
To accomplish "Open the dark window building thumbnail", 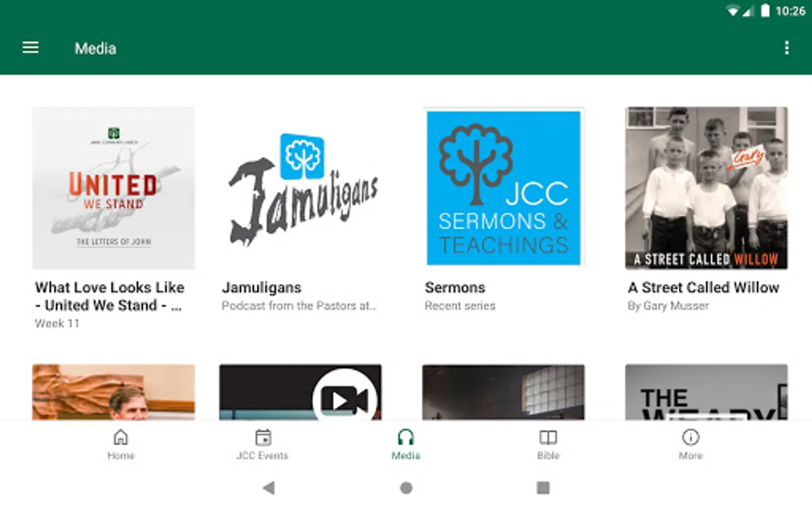I will pyautogui.click(x=504, y=392).
